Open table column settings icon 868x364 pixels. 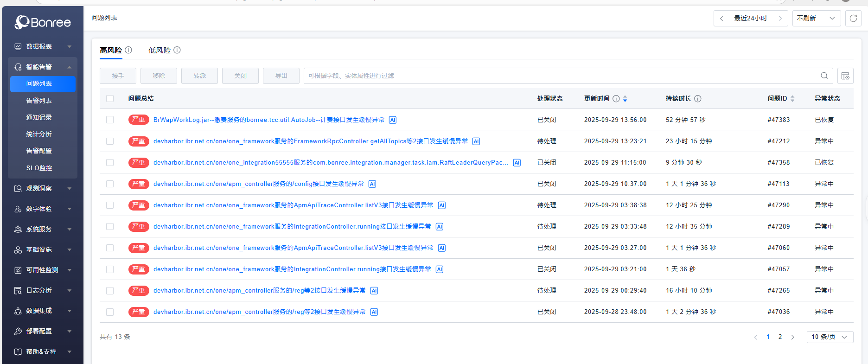(845, 76)
